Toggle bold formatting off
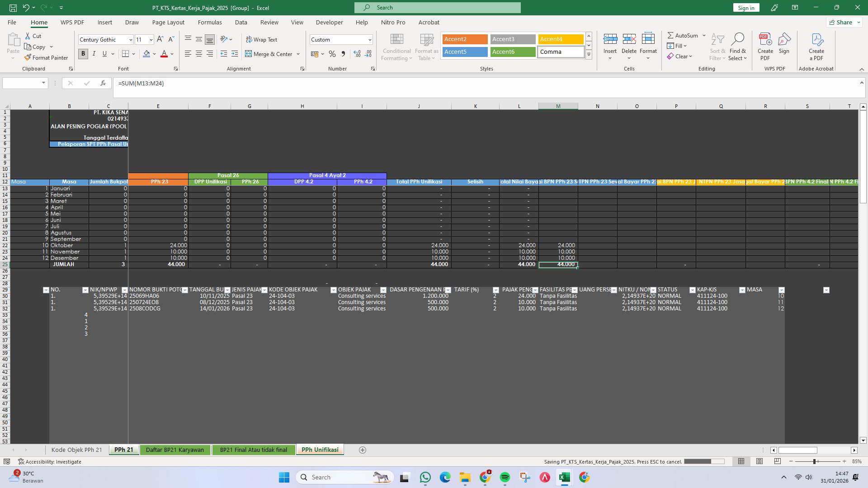The width and height of the screenshot is (868, 488). point(83,54)
